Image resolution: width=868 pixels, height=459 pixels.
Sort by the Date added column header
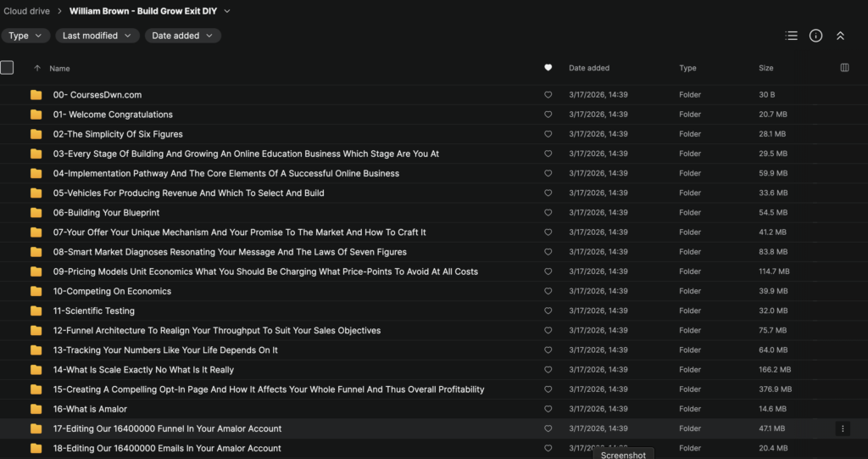point(588,68)
